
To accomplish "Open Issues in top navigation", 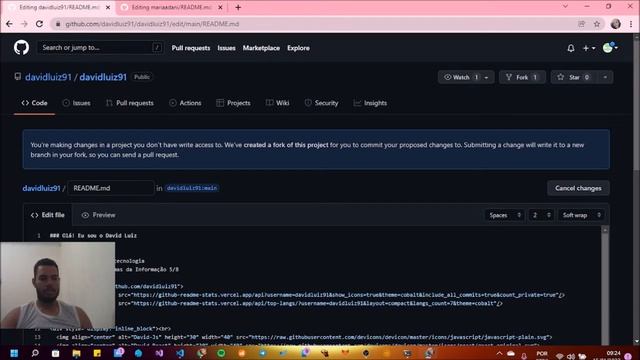I will coord(226,48).
